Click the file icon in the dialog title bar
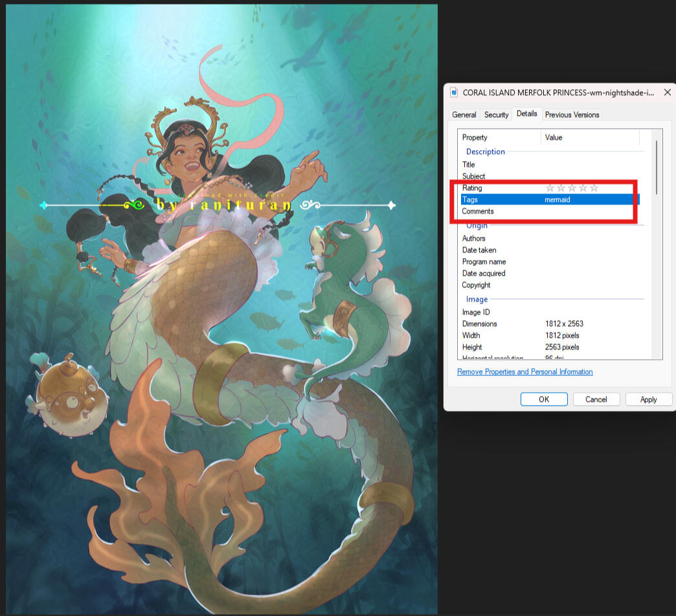This screenshot has height=616, width=676. click(454, 93)
